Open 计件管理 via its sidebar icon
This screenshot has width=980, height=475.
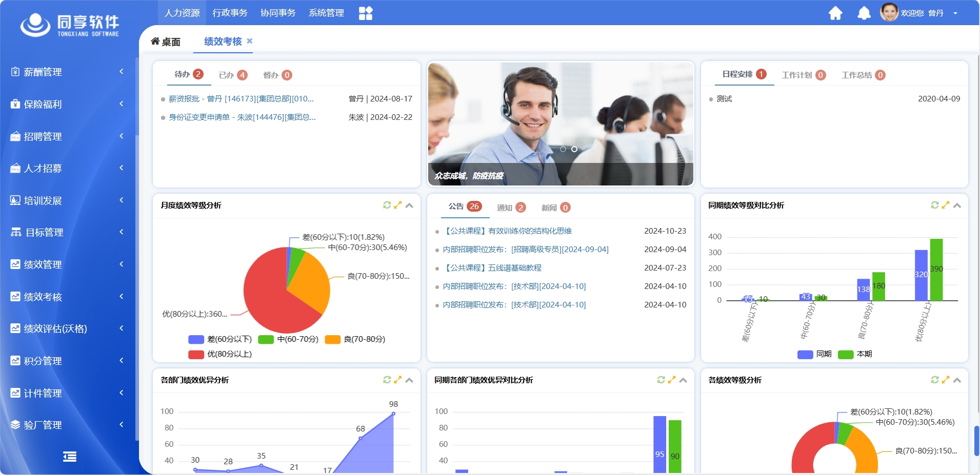15,393
